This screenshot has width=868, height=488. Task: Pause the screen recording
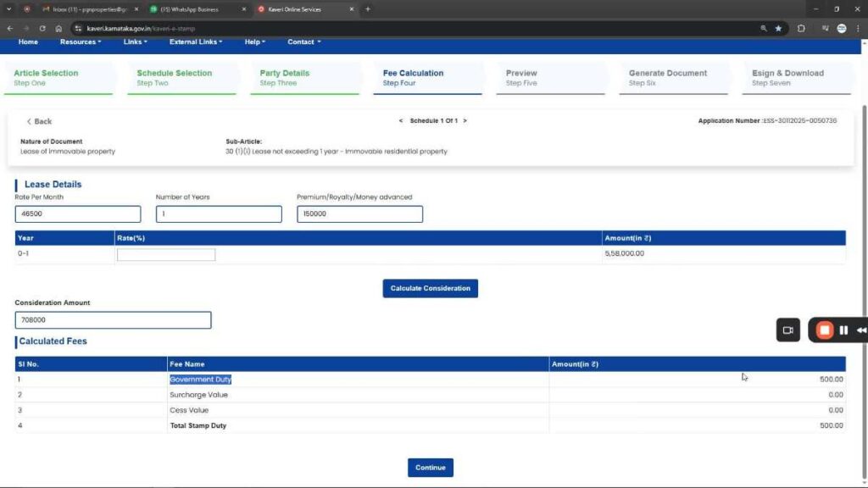pos(843,330)
